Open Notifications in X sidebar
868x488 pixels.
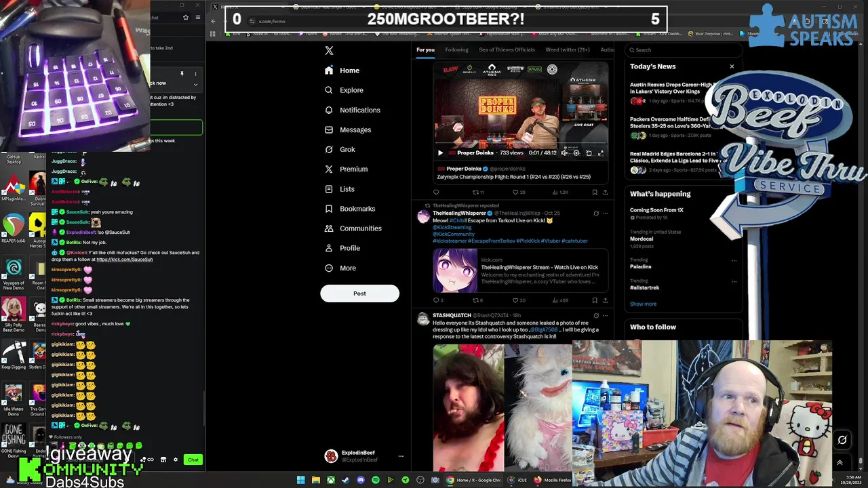pos(352,110)
